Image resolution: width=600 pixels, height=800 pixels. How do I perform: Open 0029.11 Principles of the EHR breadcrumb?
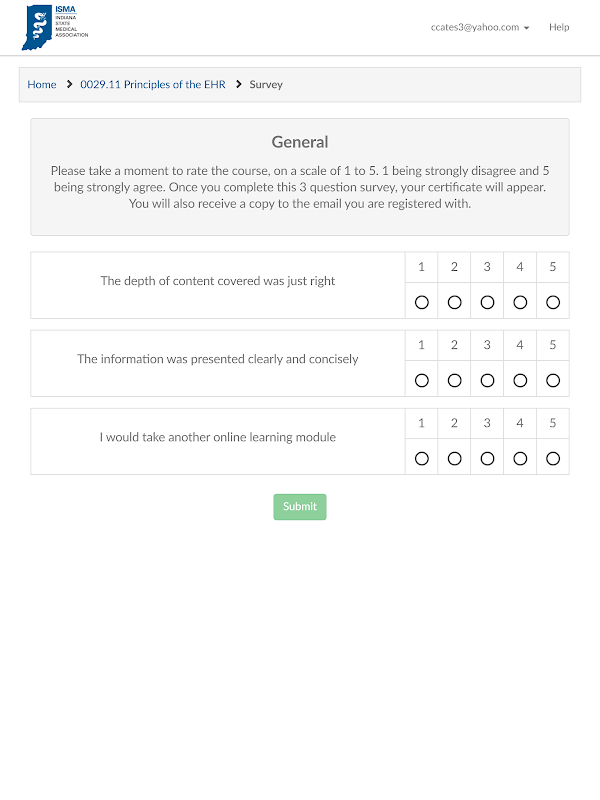tap(153, 85)
